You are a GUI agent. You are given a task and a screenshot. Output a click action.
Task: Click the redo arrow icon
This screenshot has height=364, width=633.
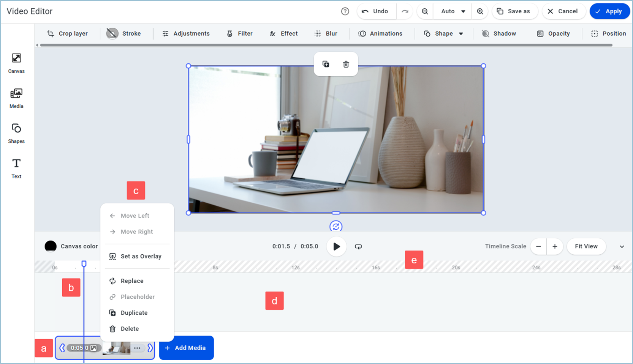pyautogui.click(x=405, y=11)
